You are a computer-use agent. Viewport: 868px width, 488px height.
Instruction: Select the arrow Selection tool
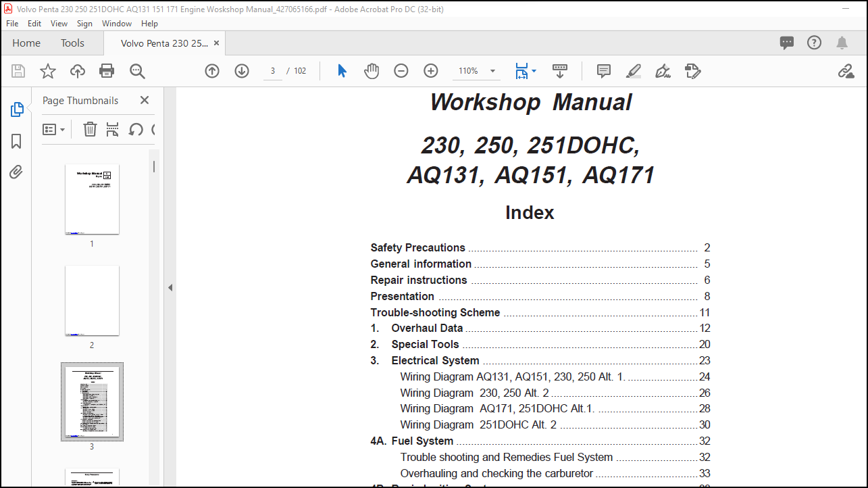(x=342, y=71)
